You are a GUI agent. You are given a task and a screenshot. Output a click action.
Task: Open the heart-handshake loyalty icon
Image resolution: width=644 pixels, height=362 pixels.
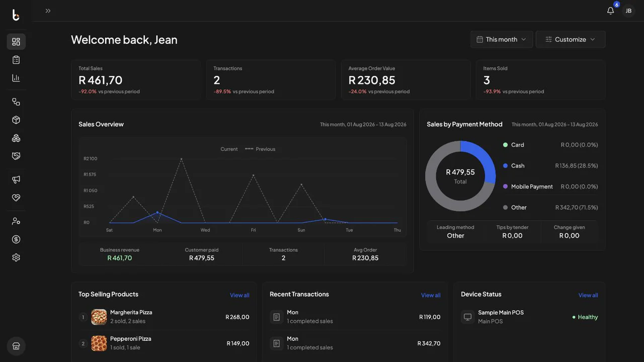click(x=16, y=198)
